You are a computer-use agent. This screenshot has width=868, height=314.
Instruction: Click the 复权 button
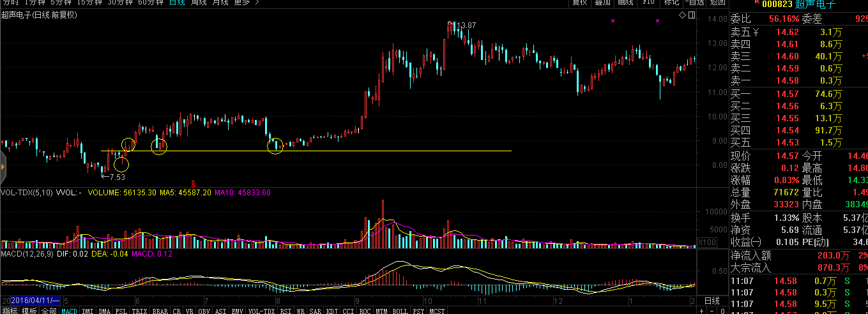point(579,3)
